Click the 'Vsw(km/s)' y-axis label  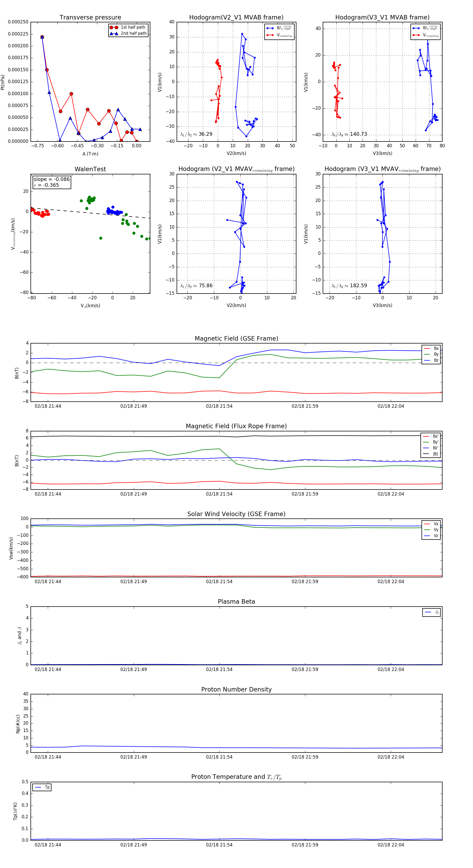(x=11, y=548)
